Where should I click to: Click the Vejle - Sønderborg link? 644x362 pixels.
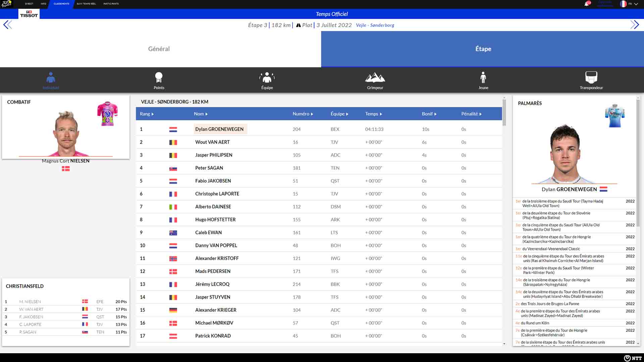[x=375, y=25]
